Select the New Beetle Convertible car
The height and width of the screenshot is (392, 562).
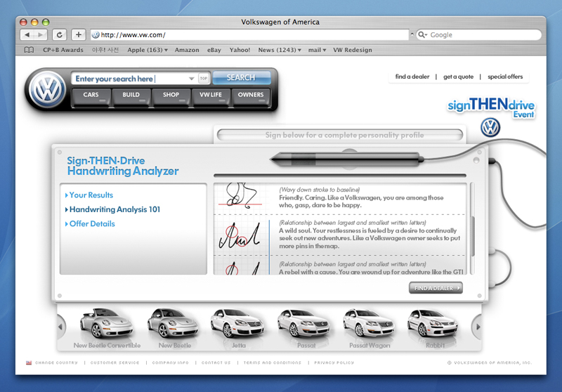coord(107,328)
